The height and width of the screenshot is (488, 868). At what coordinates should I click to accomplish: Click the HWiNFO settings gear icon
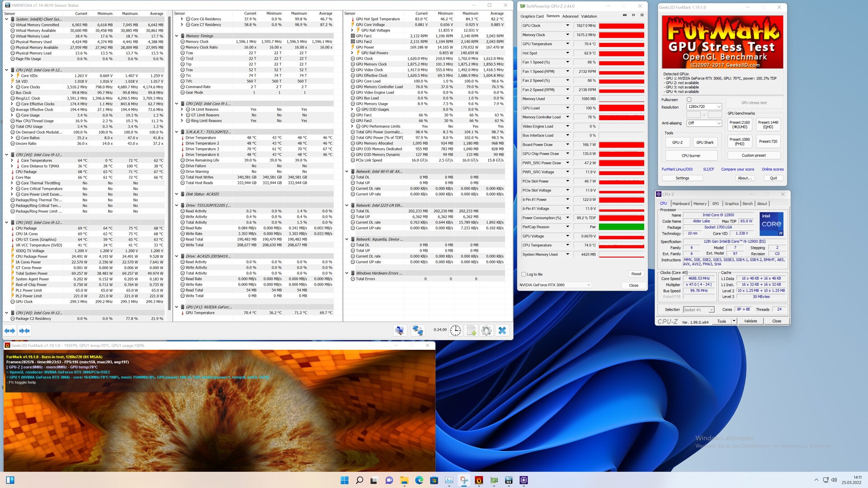coord(486,331)
